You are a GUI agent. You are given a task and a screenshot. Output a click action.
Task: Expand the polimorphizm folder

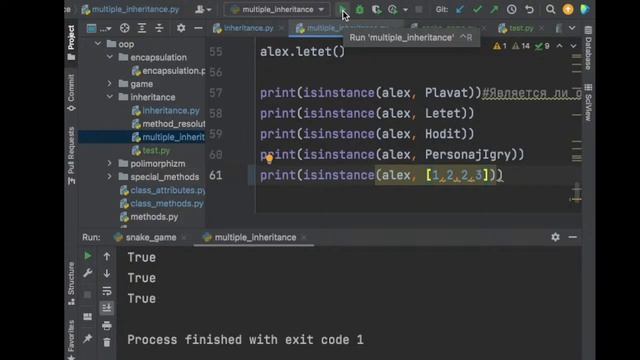[109, 163]
